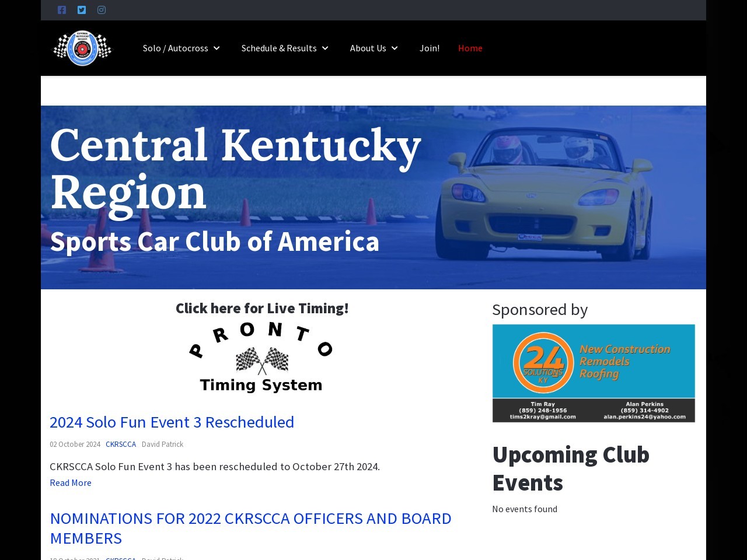The image size is (747, 560).
Task: Open Nominations for 2022 CKRSCCA Officers article
Action: pos(250,528)
